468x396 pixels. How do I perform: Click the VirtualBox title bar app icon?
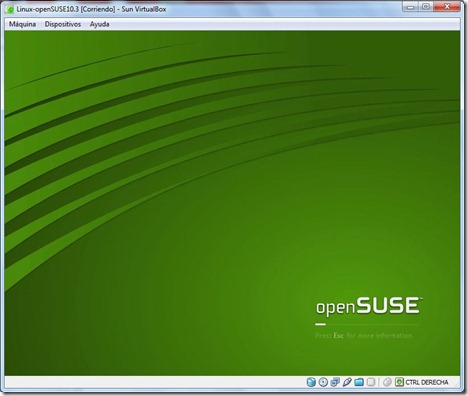point(10,10)
